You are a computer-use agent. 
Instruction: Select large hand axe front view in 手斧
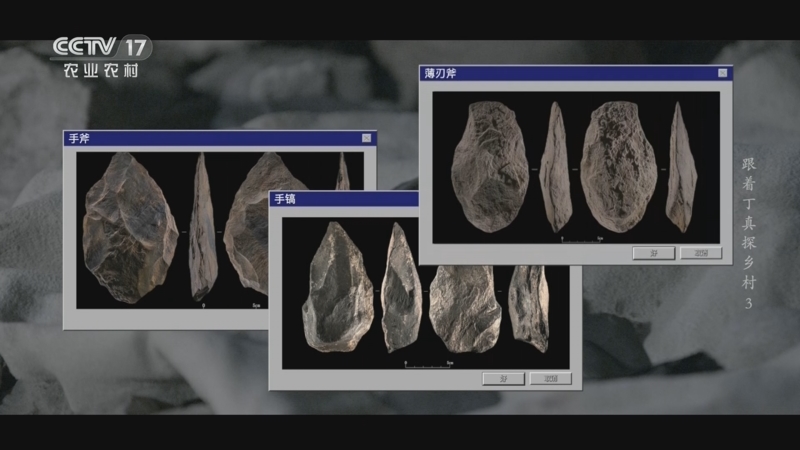coord(130,228)
